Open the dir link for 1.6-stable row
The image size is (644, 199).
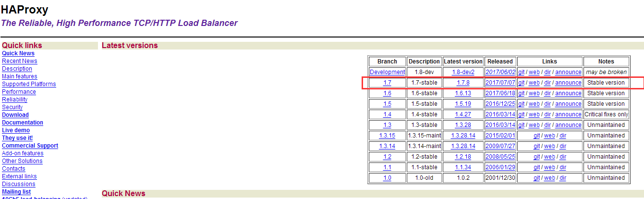(547, 93)
